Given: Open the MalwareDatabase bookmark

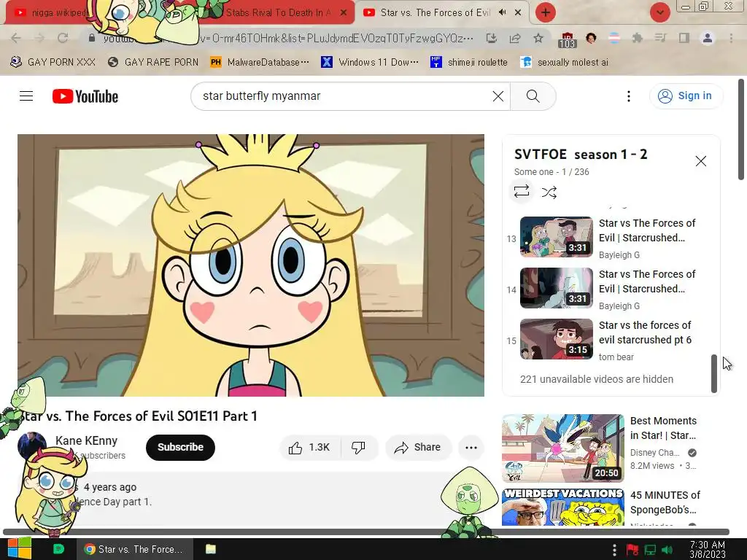Looking at the screenshot, I should 260,63.
